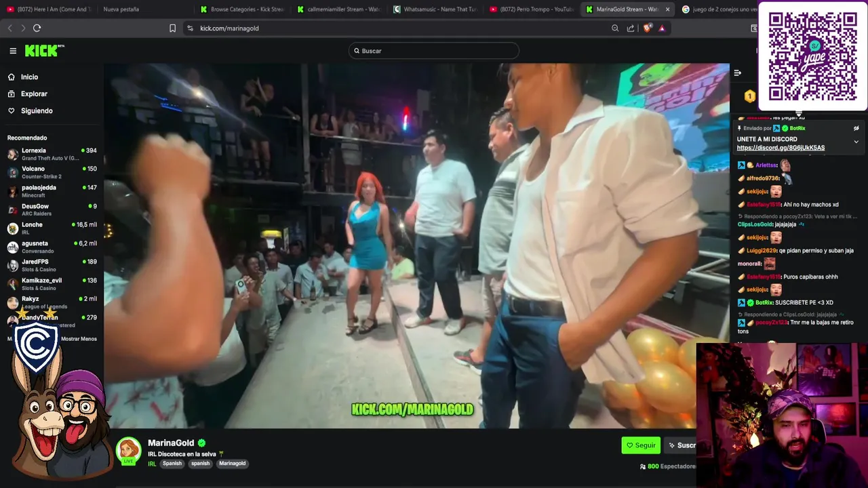This screenshot has height=488, width=868.
Task: Click ClipsLosGold username in chat
Action: (x=755, y=224)
